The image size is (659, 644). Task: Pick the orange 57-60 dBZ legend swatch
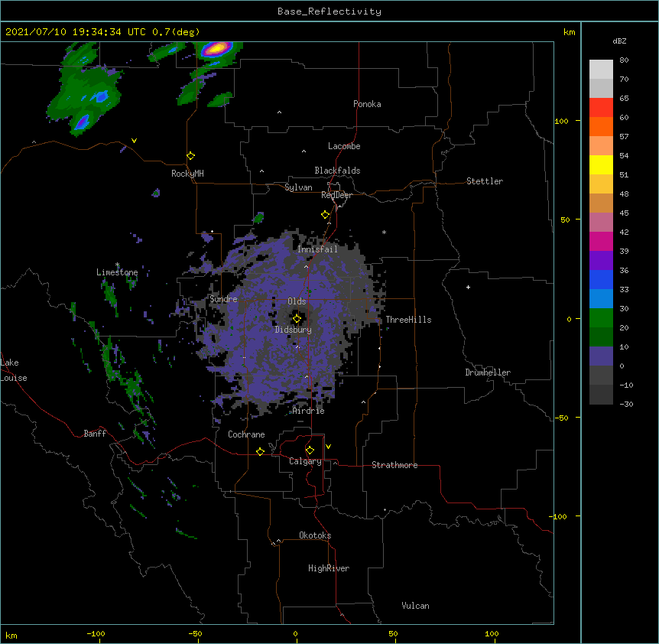pyautogui.click(x=601, y=126)
